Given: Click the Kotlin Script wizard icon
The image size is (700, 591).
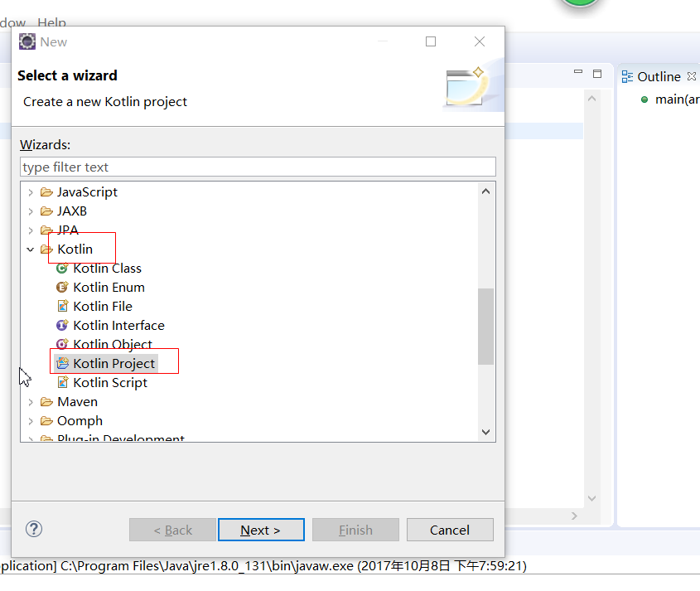Looking at the screenshot, I should 62,382.
